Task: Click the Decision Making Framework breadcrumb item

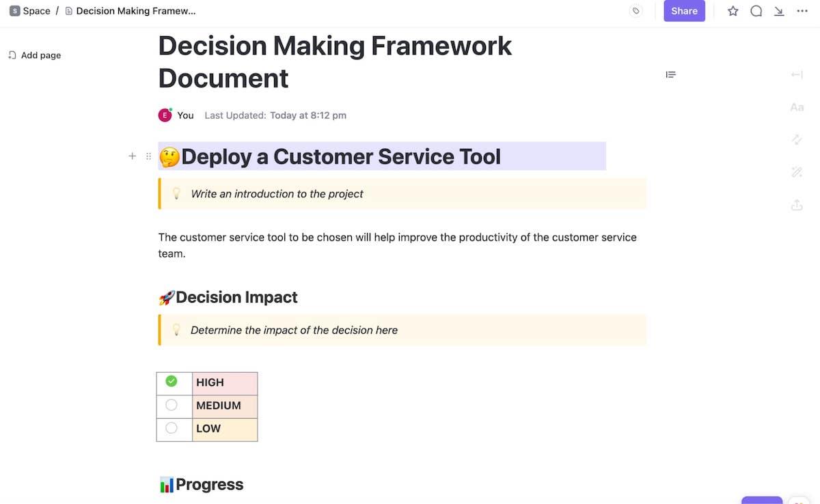Action: click(x=135, y=11)
